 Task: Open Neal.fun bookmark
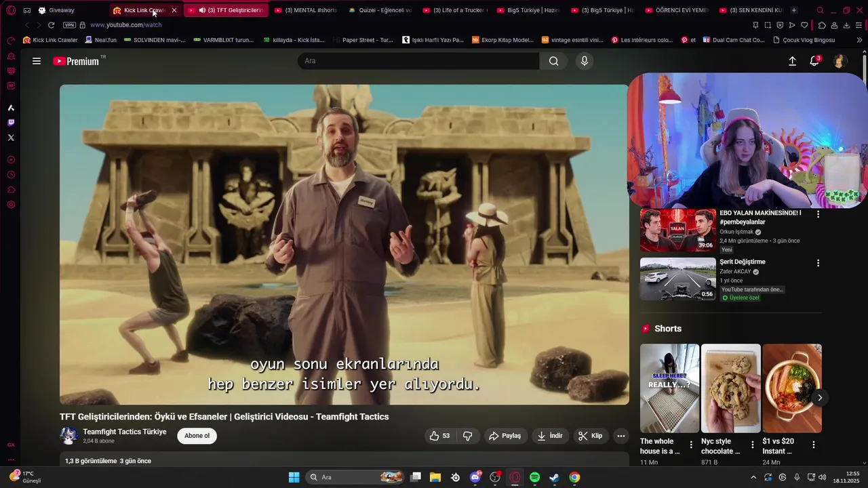pos(101,40)
